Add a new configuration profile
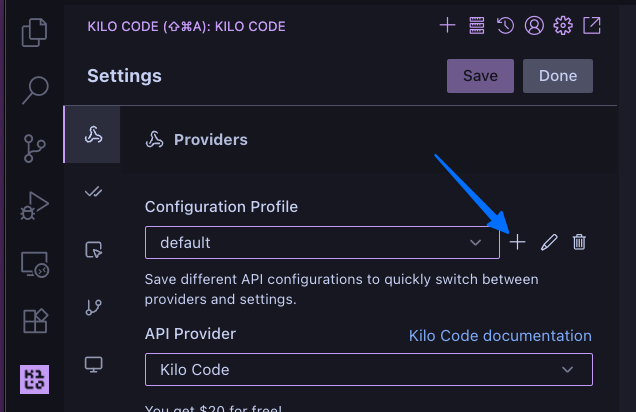The image size is (636, 412). 517,242
